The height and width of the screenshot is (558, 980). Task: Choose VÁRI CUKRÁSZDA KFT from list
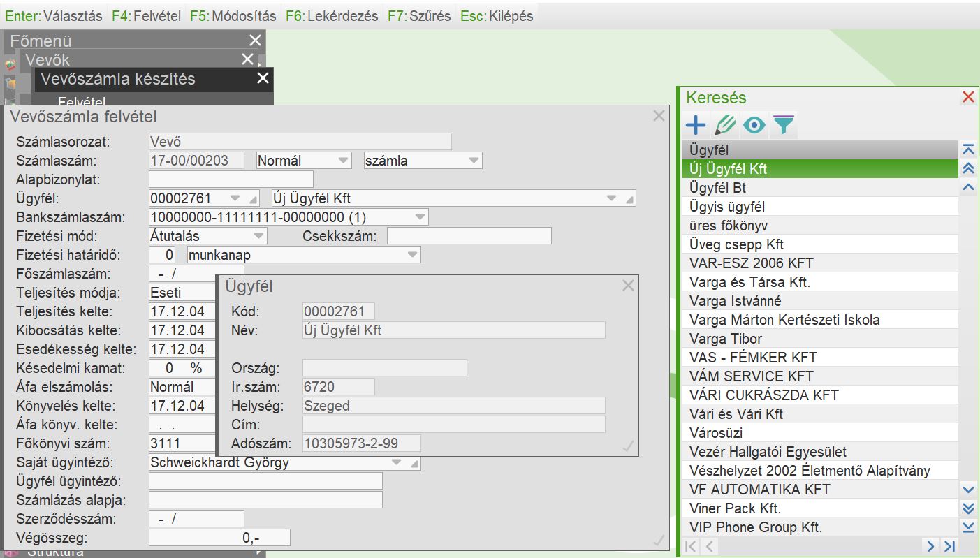763,395
